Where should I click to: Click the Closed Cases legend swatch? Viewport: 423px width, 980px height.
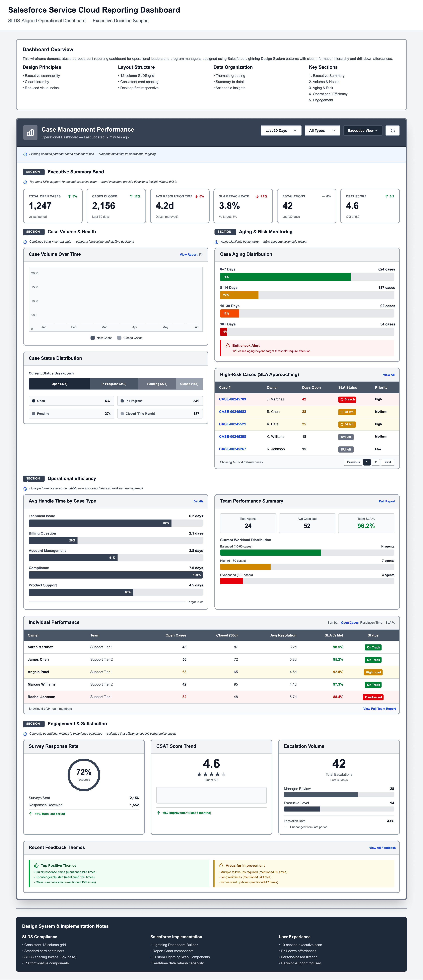(119, 338)
